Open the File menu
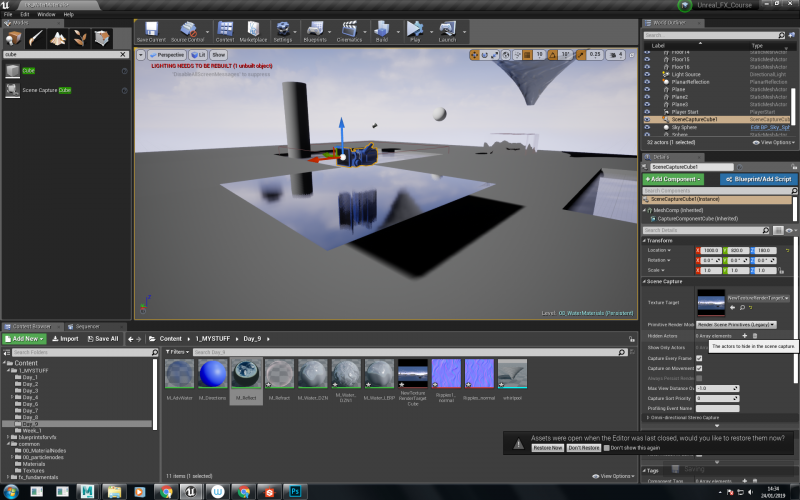This screenshot has height=500, width=800. coord(8,14)
